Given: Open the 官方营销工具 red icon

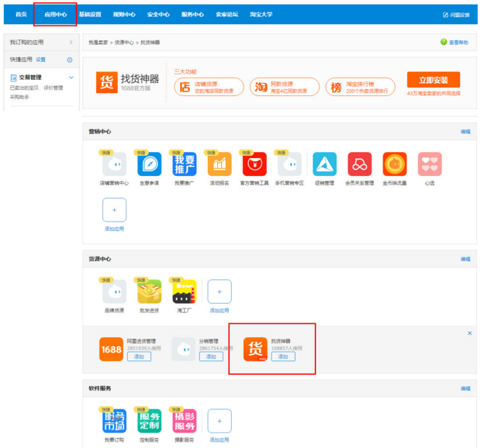Looking at the screenshot, I should pyautogui.click(x=254, y=164).
